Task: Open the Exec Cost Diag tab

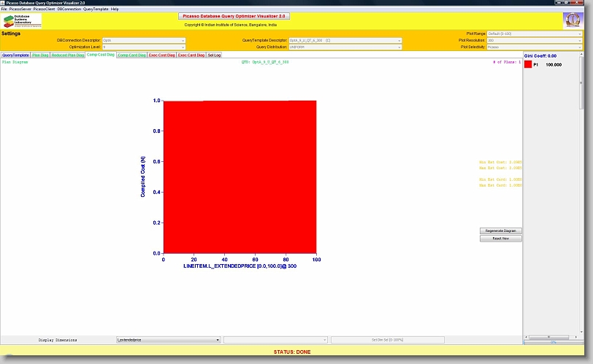Action: pos(162,55)
